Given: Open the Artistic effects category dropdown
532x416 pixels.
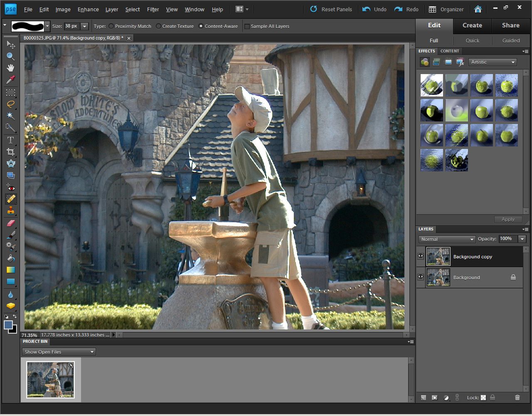Looking at the screenshot, I should point(493,62).
